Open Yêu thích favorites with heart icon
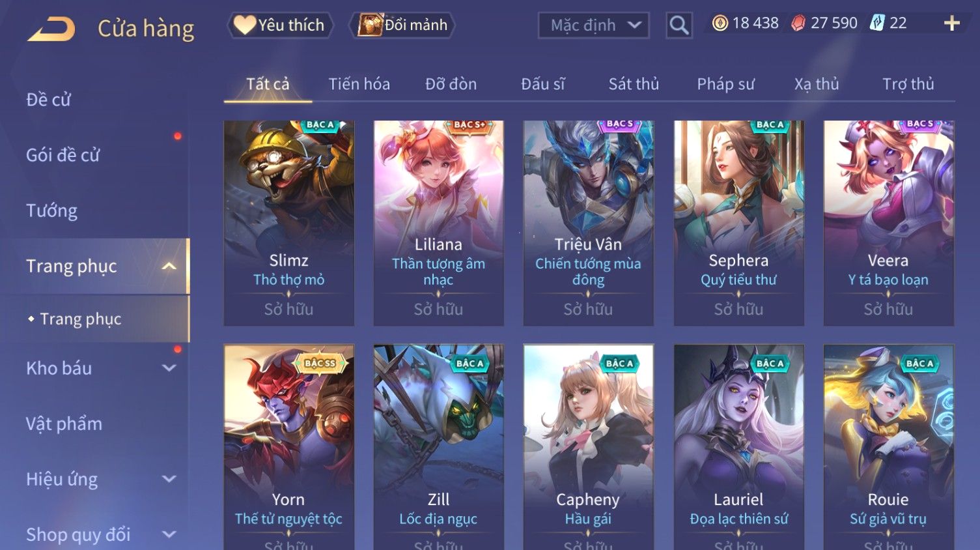 280,25
